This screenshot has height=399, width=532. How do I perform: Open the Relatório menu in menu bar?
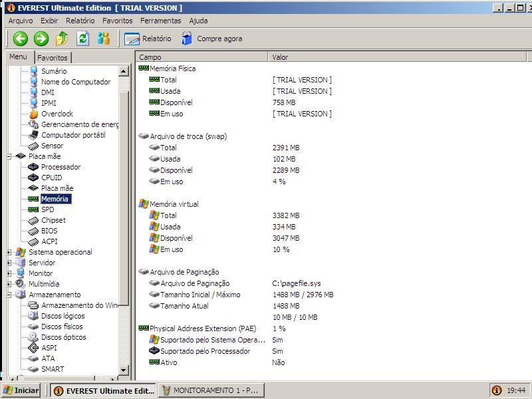[80, 21]
